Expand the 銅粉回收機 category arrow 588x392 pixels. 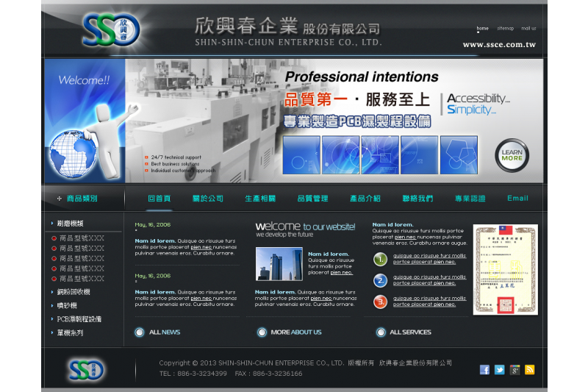point(52,292)
